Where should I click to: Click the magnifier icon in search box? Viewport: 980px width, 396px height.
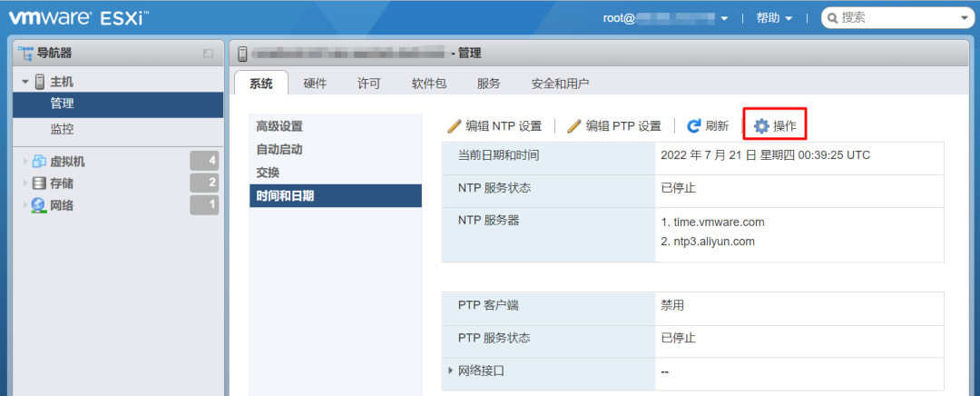point(832,18)
